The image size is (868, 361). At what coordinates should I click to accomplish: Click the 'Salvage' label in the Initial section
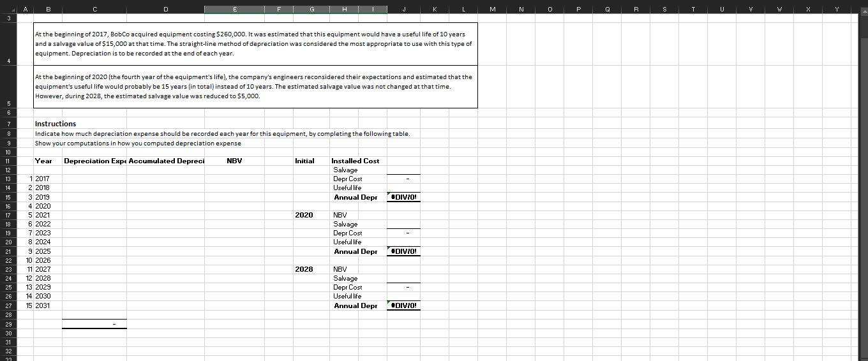coord(345,170)
